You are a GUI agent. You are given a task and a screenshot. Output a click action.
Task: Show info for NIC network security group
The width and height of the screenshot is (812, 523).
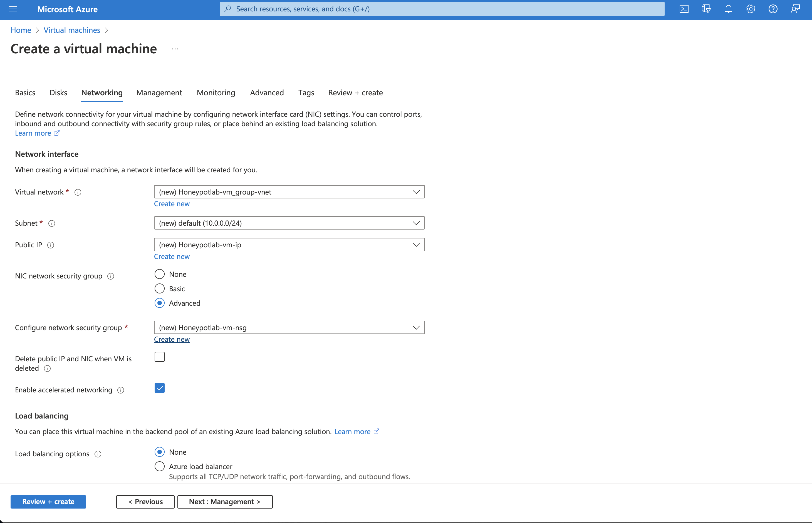(x=111, y=277)
